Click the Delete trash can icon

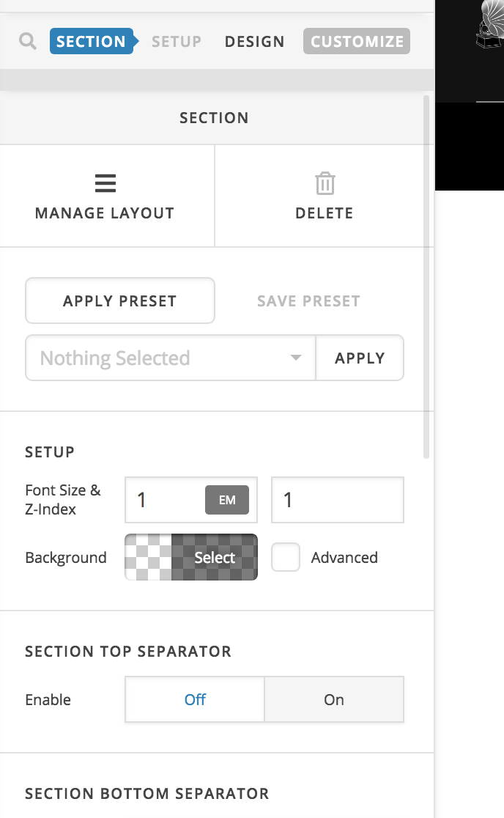325,183
